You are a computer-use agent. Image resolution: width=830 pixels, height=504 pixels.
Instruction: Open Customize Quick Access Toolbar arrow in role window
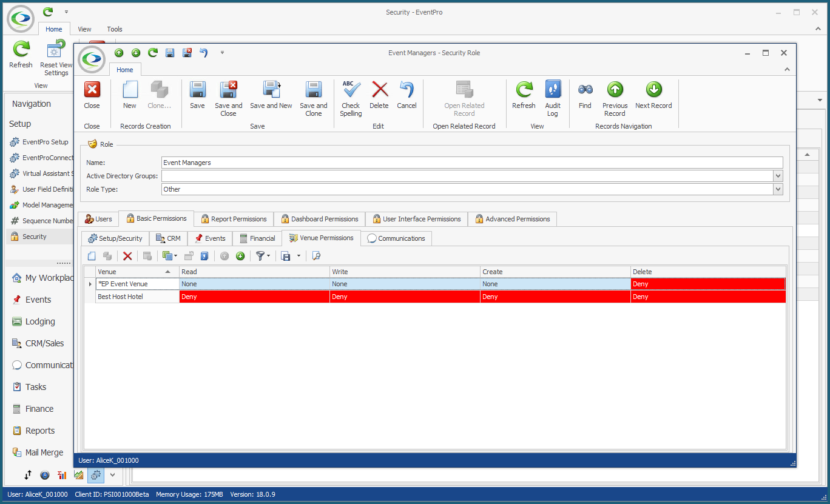[223, 53]
